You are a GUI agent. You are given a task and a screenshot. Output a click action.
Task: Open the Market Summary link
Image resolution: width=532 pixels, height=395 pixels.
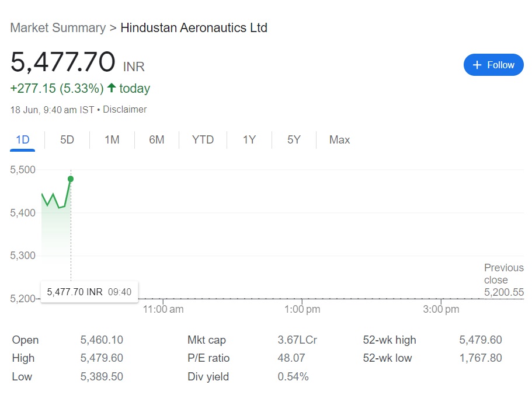[x=58, y=27]
